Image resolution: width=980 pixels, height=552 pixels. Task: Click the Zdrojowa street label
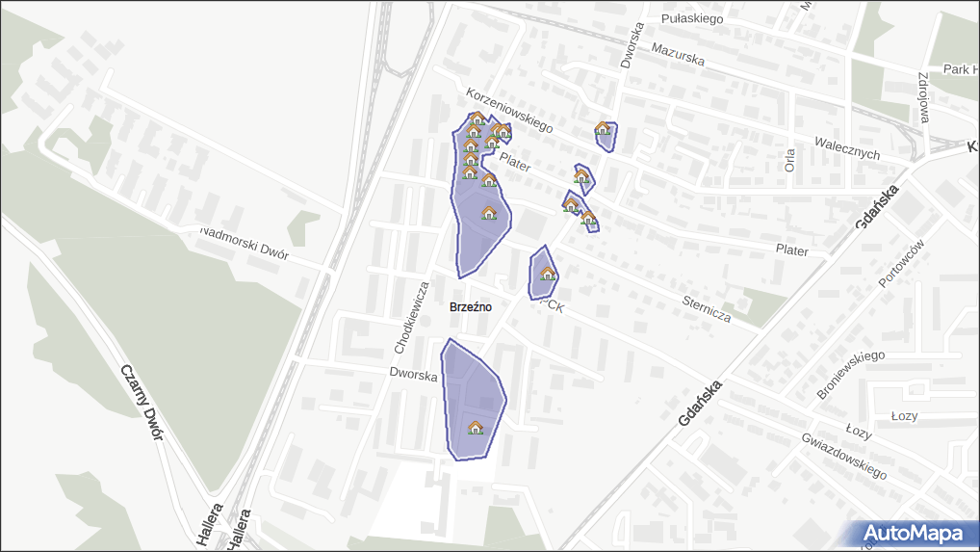[x=924, y=97]
